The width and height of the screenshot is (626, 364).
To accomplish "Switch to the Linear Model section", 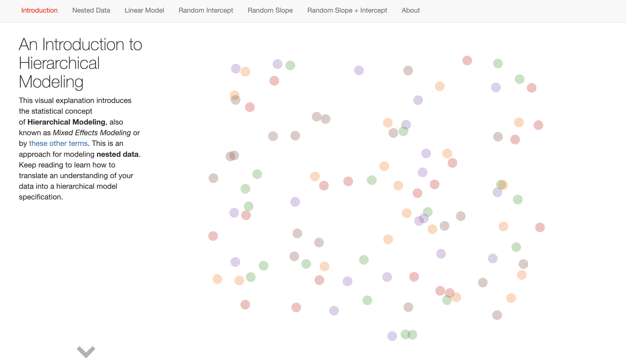I will point(144,10).
